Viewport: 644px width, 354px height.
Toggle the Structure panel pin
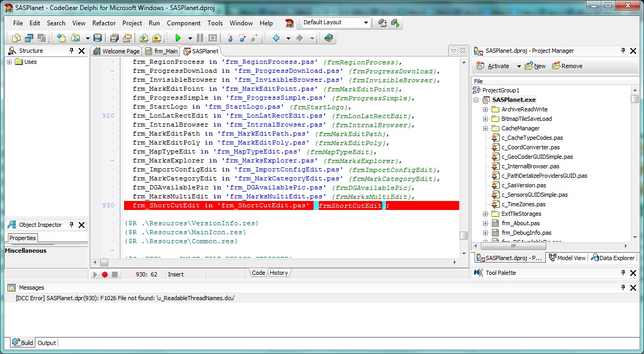coord(72,51)
